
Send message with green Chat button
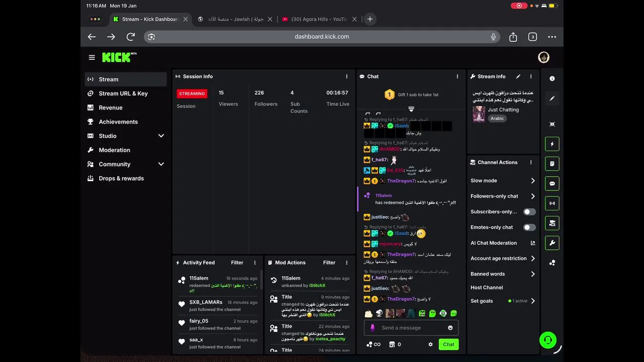[x=448, y=344]
